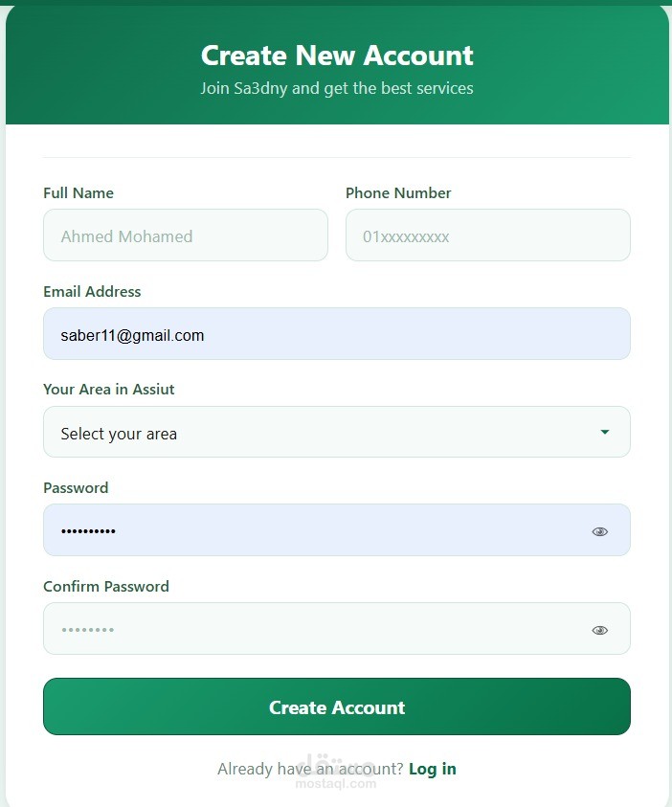Viewport: 672px width, 807px height.
Task: Toggle visibility of the Confirm Password field
Action: click(599, 630)
